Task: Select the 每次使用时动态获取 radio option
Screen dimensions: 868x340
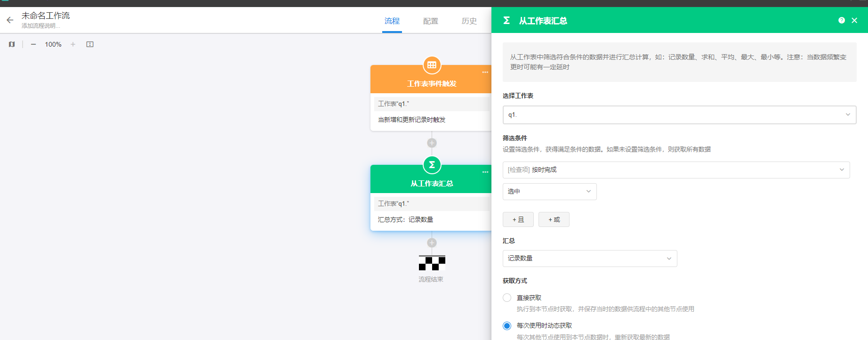Action: [507, 326]
